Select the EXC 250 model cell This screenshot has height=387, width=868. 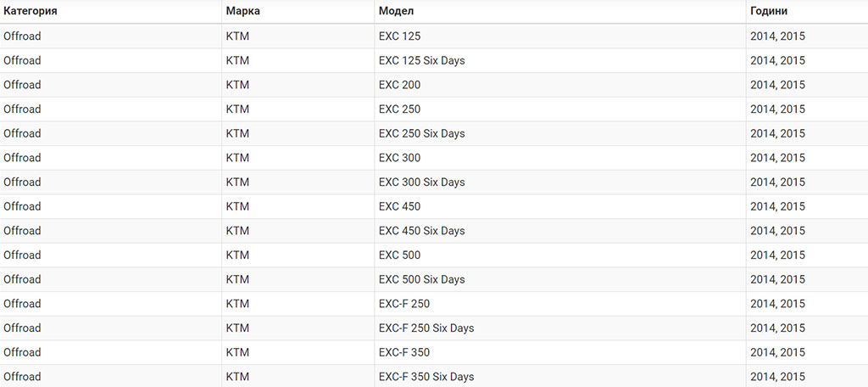(560, 109)
